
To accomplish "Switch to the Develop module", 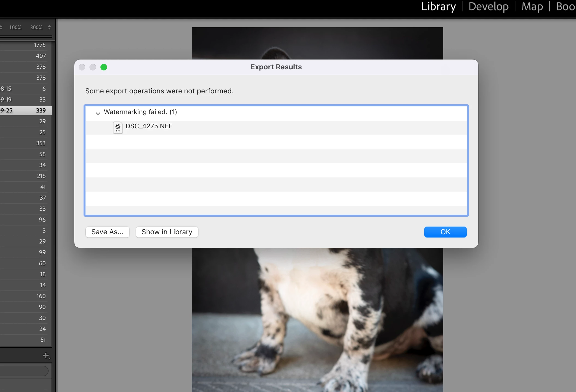I will click(488, 7).
